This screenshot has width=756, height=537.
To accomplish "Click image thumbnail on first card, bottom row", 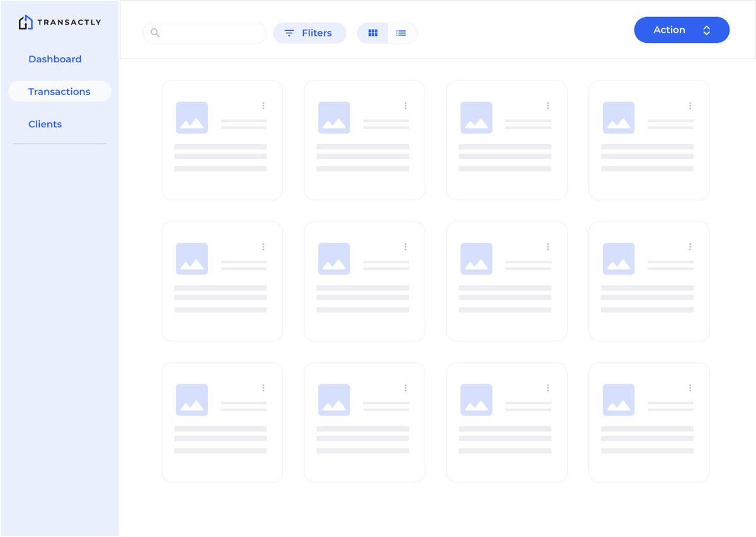I will pos(192,400).
